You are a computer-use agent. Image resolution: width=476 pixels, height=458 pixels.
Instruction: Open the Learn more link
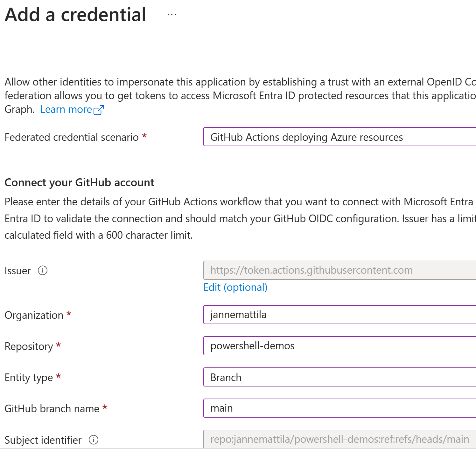click(x=66, y=109)
